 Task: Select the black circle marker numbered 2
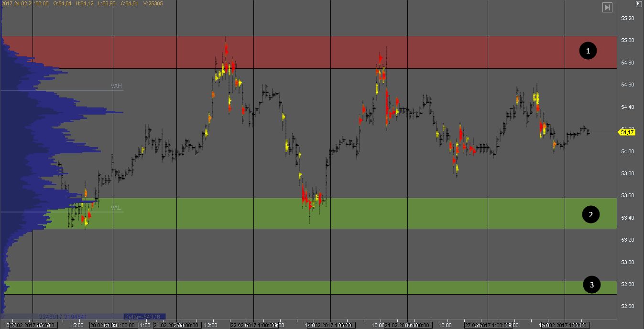coord(590,215)
